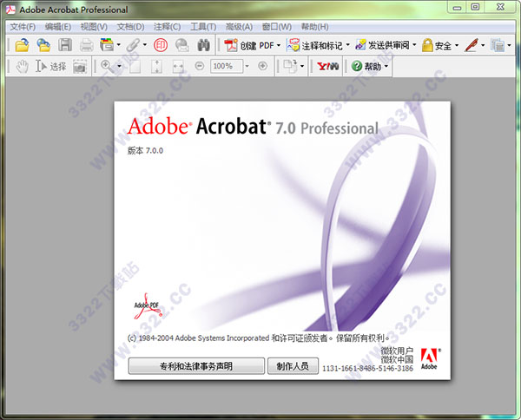Click the Snapshot camera tool
This screenshot has width=521, height=420.
point(80,66)
